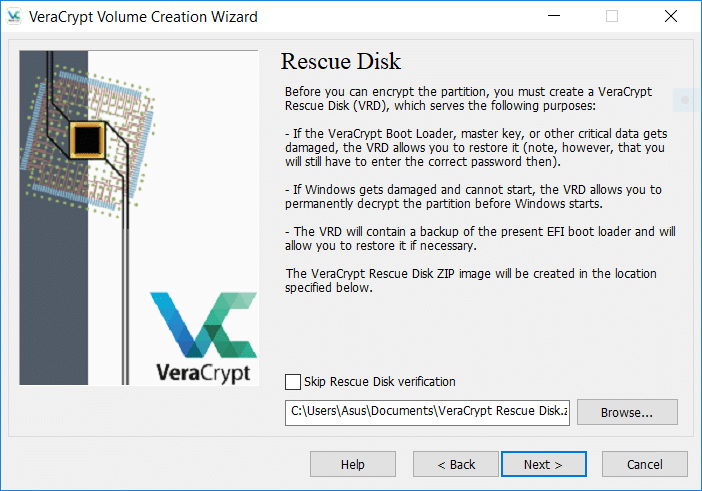Click the paragraph starting 'Before you can encrypt'
This screenshot has width=702, height=491.
[468, 98]
